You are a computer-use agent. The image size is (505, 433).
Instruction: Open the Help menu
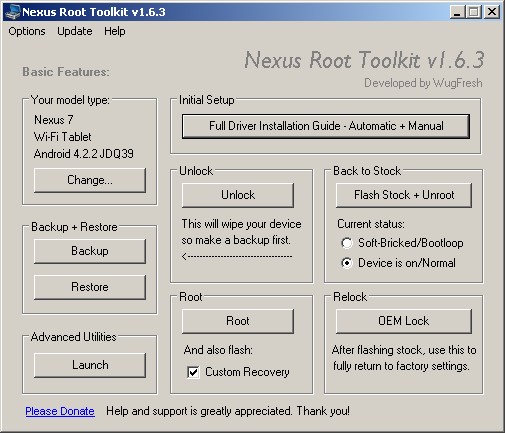[115, 31]
